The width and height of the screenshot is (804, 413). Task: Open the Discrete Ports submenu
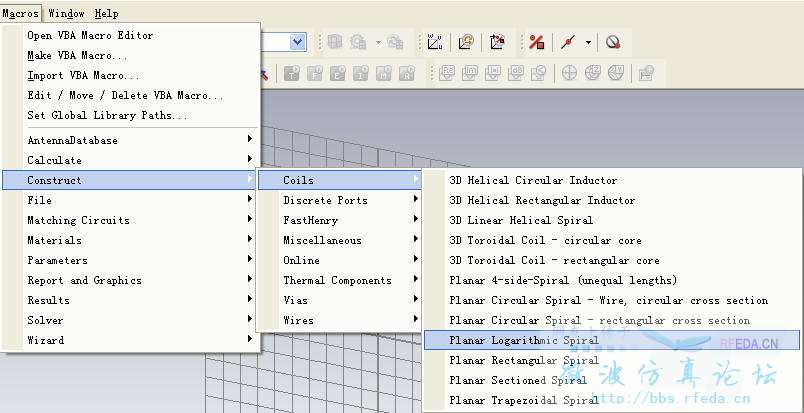coord(340,200)
